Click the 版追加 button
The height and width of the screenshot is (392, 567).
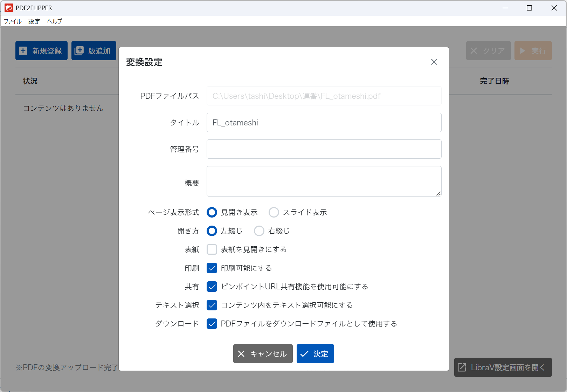point(94,51)
